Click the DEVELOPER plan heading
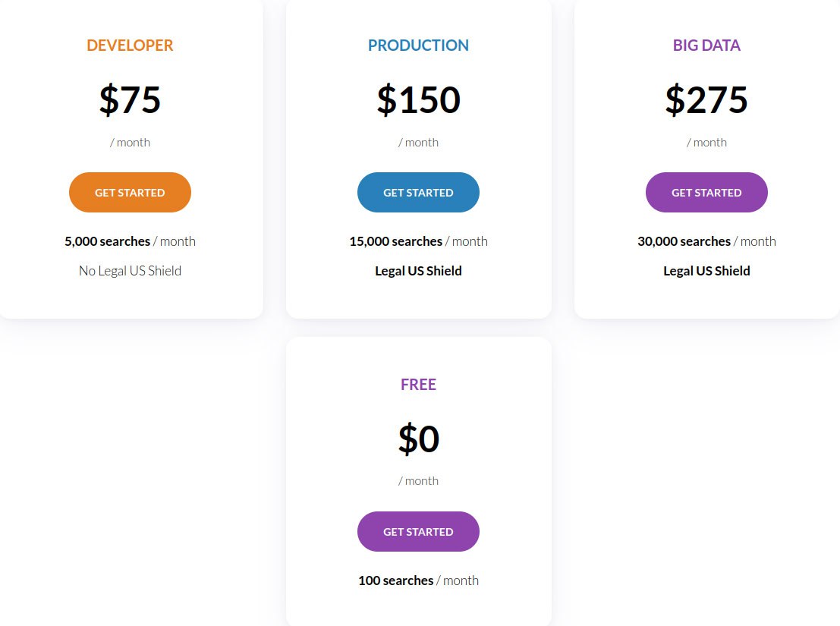The height and width of the screenshot is (626, 840). (x=130, y=46)
